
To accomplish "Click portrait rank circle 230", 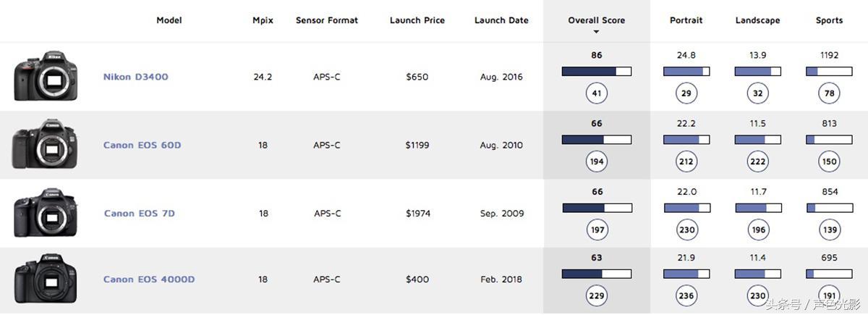I will (686, 230).
